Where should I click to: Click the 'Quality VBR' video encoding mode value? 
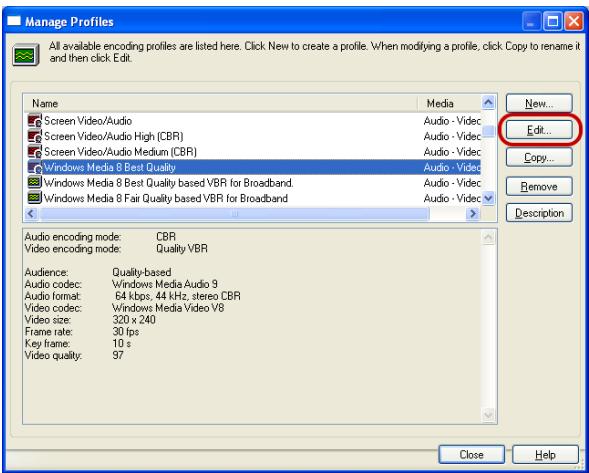pos(182,248)
